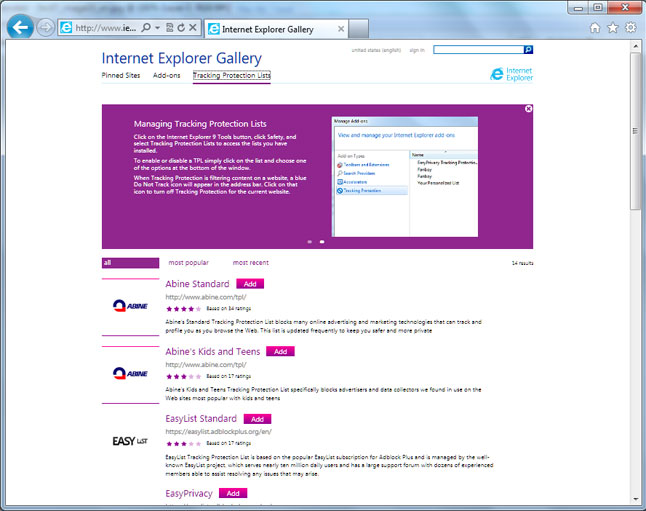Screen dimensions: 646x511
Task: Open the Abine's Kids and Teens link
Action: pyautogui.click(x=213, y=352)
